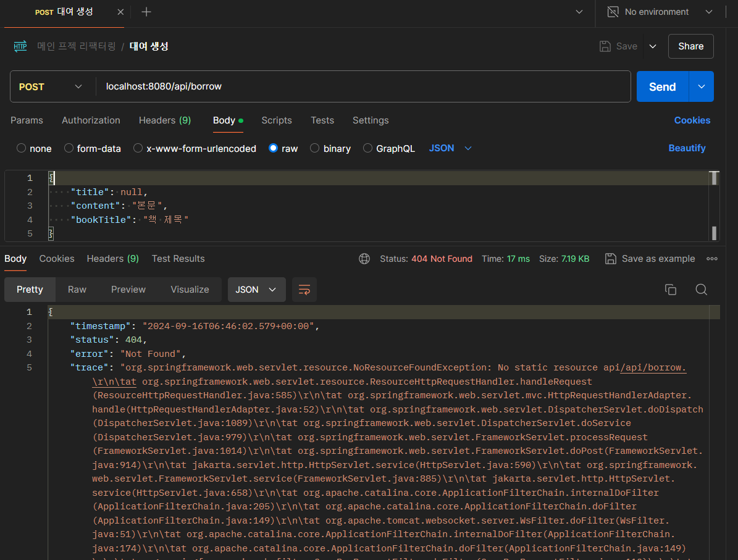Screen dimensions: 738x560
Task: Click the request body editor scrollbar
Action: 714,206
